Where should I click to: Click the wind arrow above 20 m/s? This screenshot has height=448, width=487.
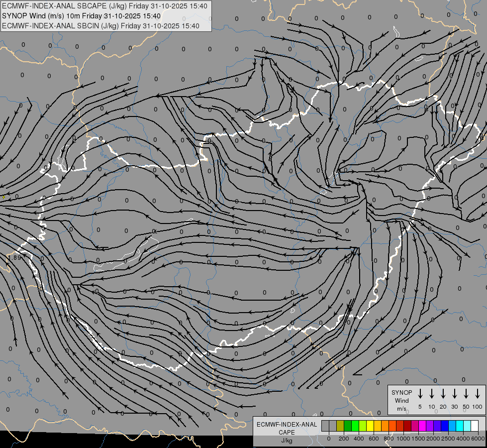point(443,394)
